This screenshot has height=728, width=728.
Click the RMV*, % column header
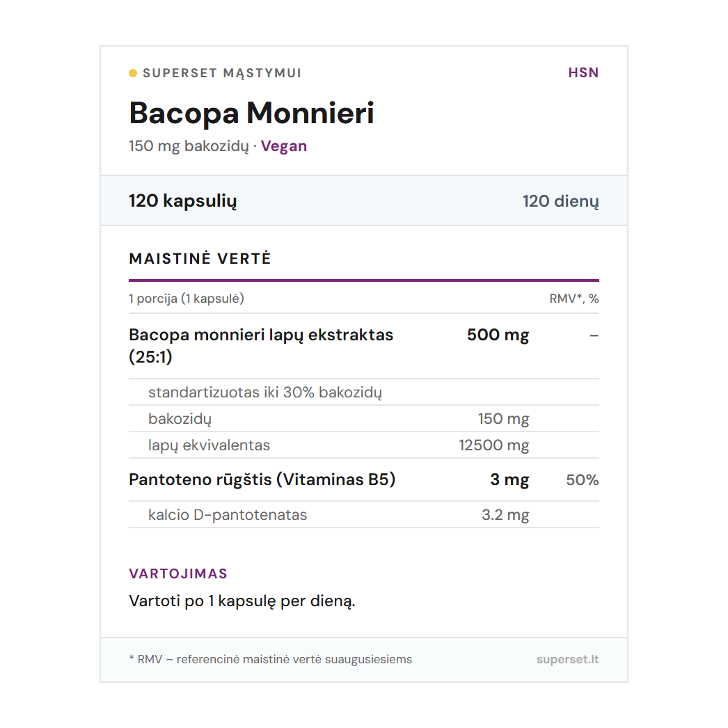[x=573, y=299]
